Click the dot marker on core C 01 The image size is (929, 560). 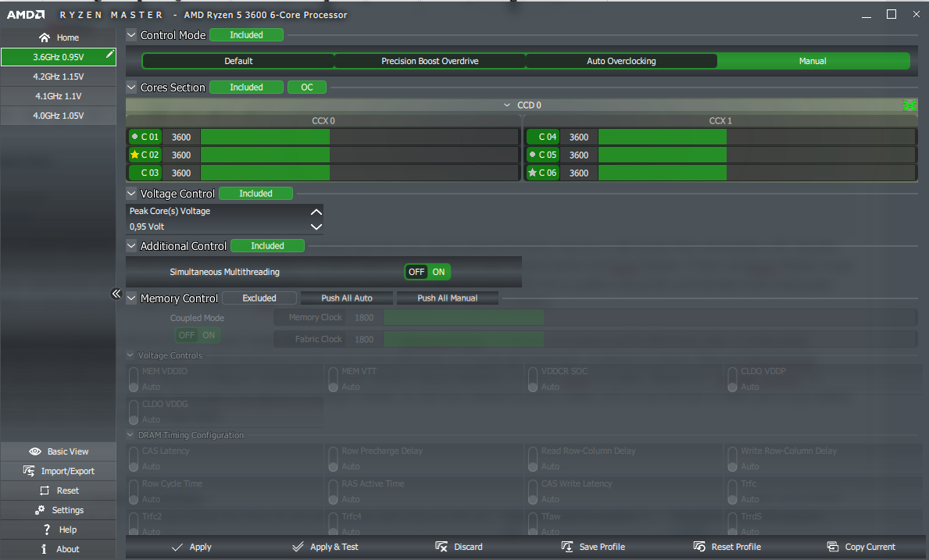pos(134,137)
